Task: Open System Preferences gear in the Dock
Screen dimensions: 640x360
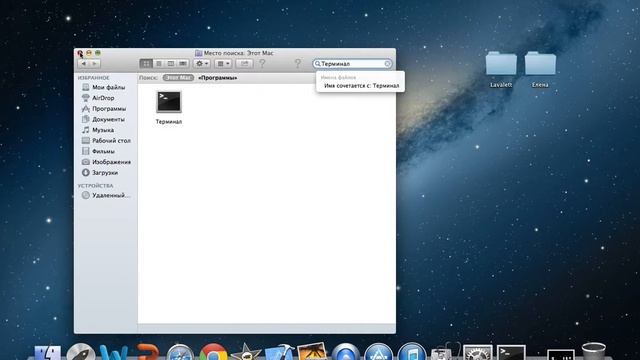Action: click(x=478, y=353)
